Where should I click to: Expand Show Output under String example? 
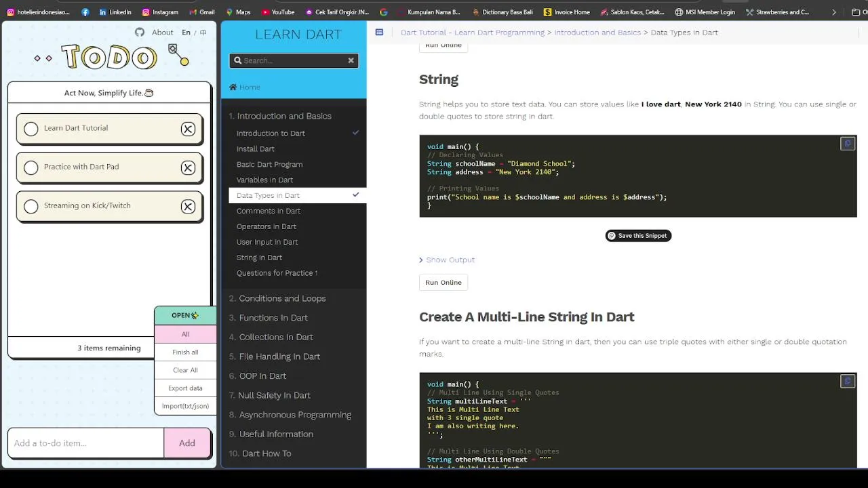(x=447, y=260)
